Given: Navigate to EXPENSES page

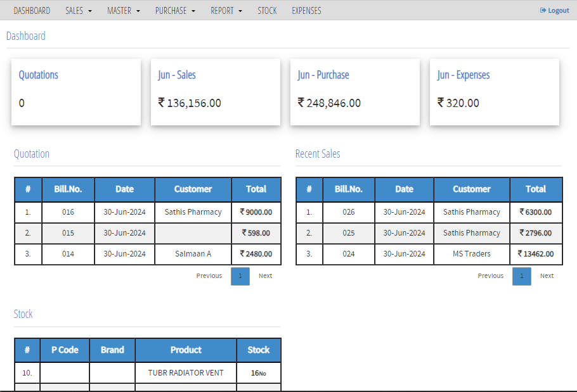Looking at the screenshot, I should click(306, 10).
